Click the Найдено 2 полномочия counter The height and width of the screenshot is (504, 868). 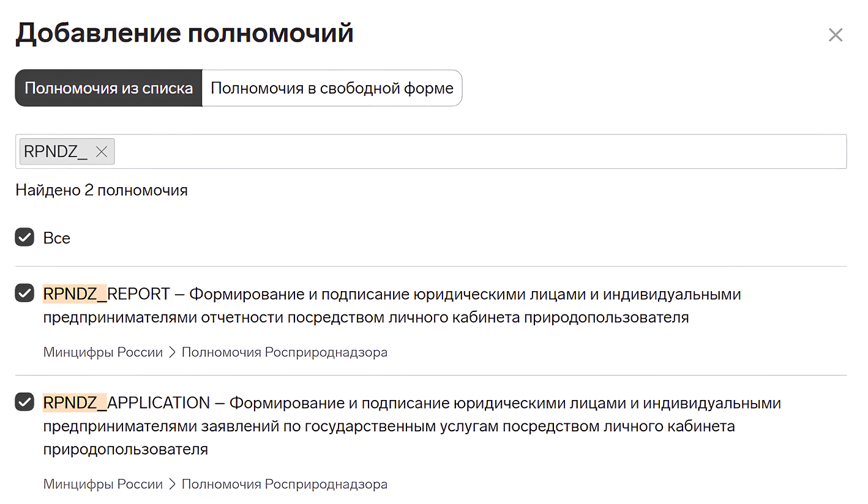point(102,190)
